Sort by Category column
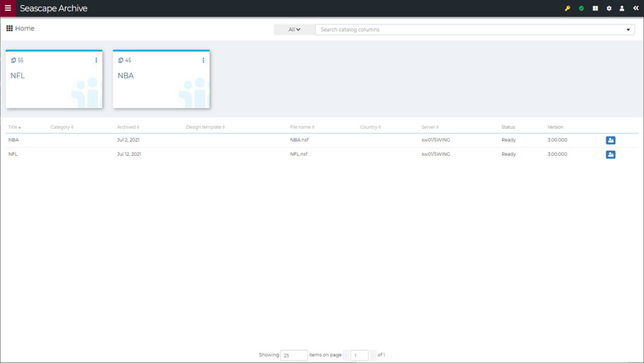The image size is (644, 363). tap(62, 127)
